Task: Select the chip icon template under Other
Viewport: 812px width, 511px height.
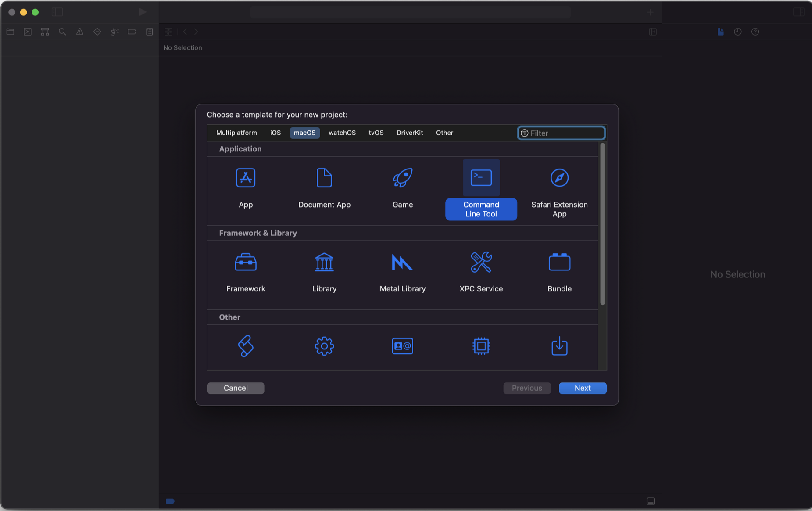Action: tap(481, 346)
